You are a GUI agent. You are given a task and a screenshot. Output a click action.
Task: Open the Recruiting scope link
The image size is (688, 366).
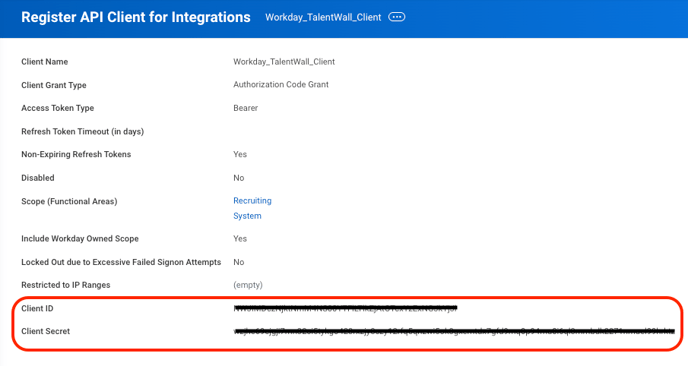point(252,201)
